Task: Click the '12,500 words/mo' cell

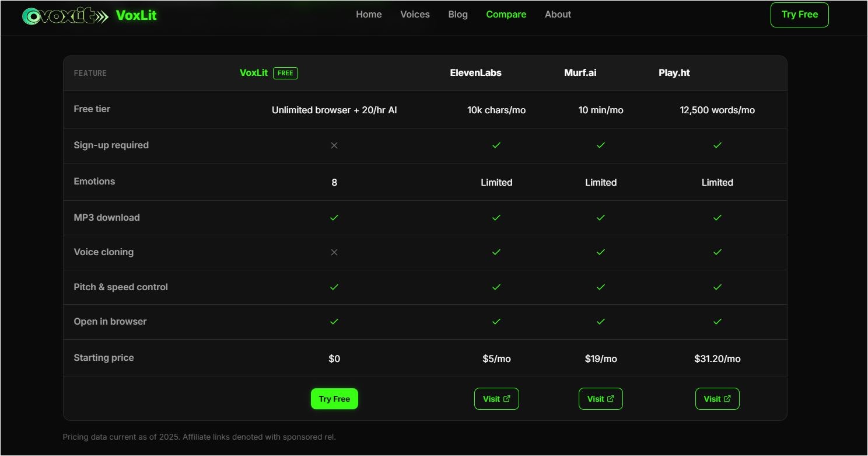Action: click(717, 110)
